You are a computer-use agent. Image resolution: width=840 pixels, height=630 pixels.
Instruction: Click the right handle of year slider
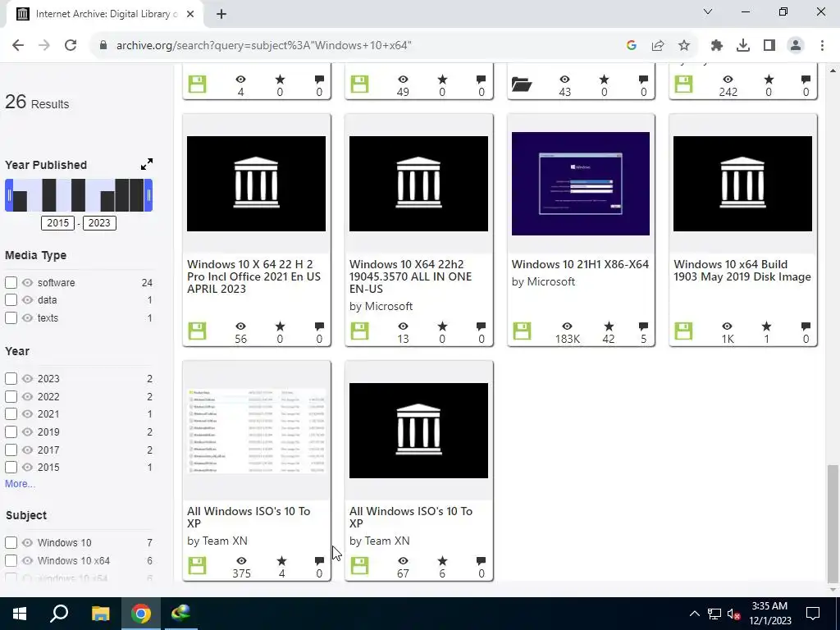(149, 195)
